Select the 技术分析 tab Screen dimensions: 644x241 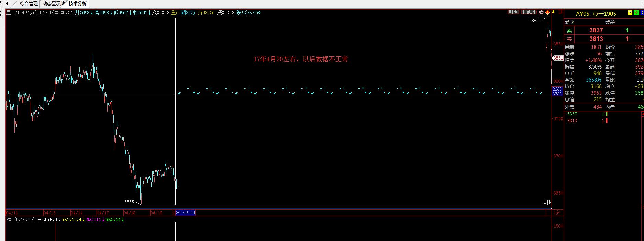(x=78, y=3)
